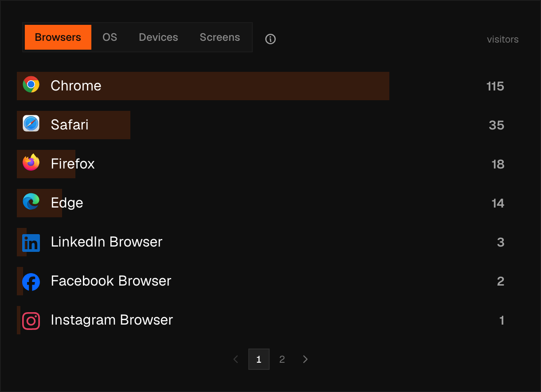The height and width of the screenshot is (392, 541).
Task: Click the Edge browser logo icon
Action: click(31, 202)
